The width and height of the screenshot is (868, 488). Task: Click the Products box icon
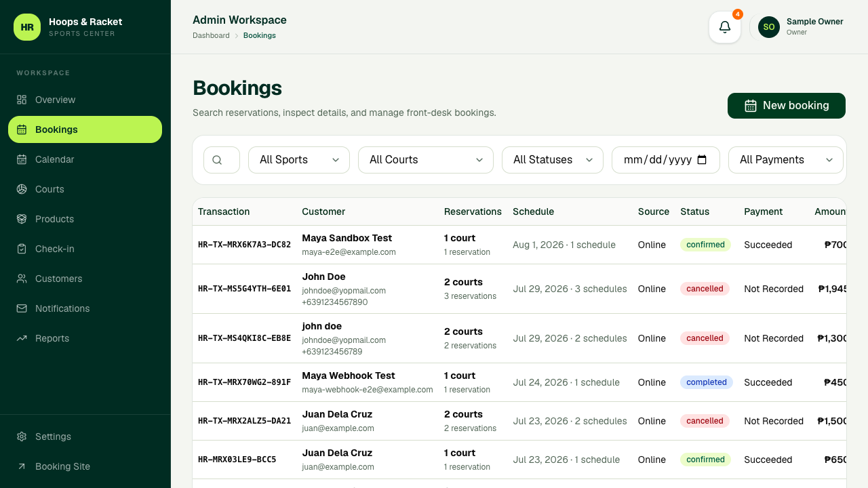coord(22,219)
